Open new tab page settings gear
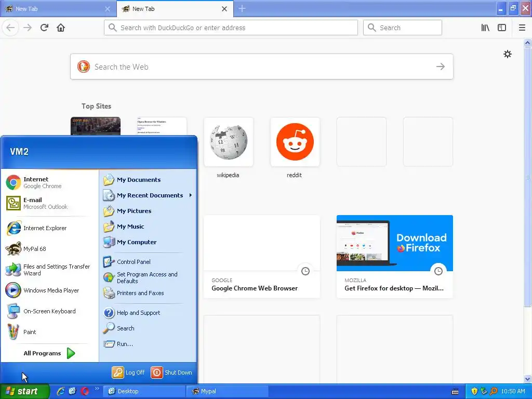Image resolution: width=532 pixels, height=399 pixels. point(507,54)
